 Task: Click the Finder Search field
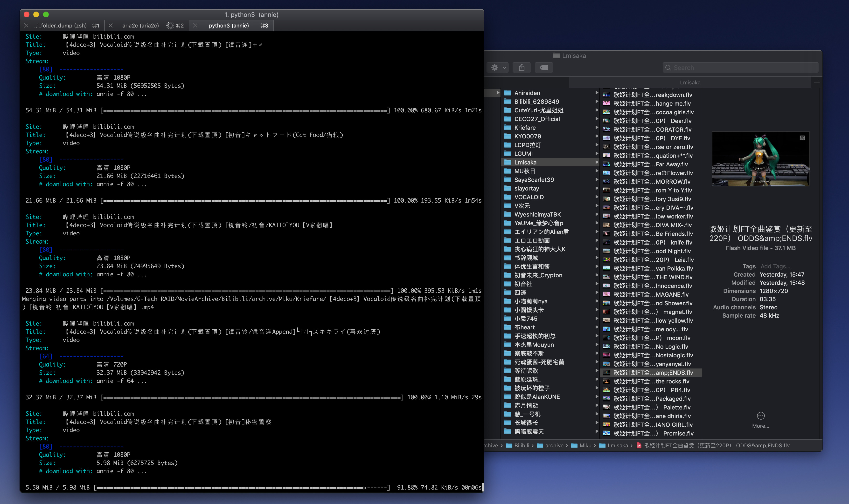[741, 68]
